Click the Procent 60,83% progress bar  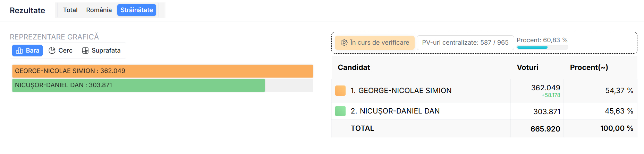pos(542,47)
